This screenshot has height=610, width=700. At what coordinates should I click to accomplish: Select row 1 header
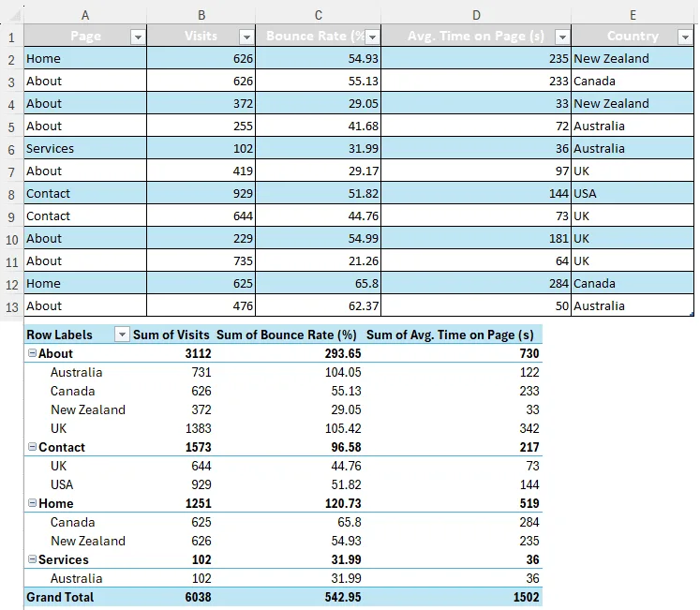tap(11, 37)
